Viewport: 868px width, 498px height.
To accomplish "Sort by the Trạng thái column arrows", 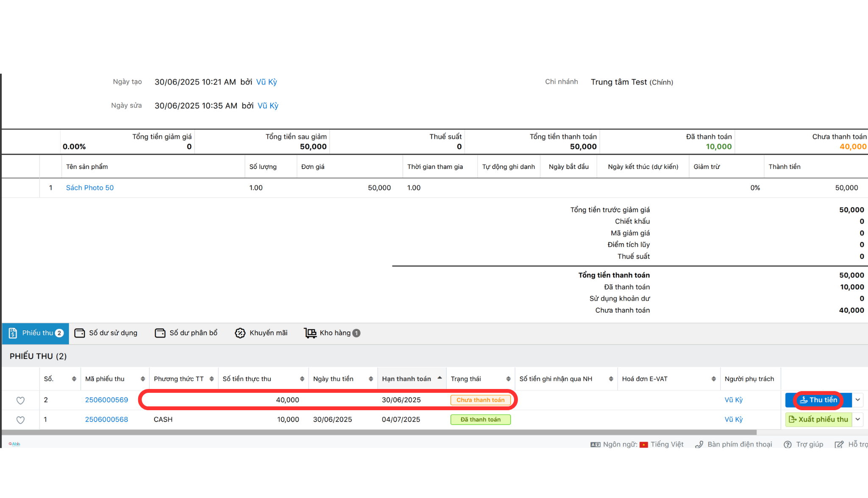I will (508, 379).
